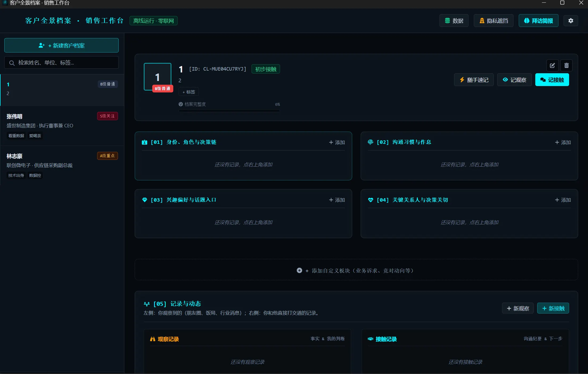Click the handshake icon beside 接触记录

coord(371,339)
